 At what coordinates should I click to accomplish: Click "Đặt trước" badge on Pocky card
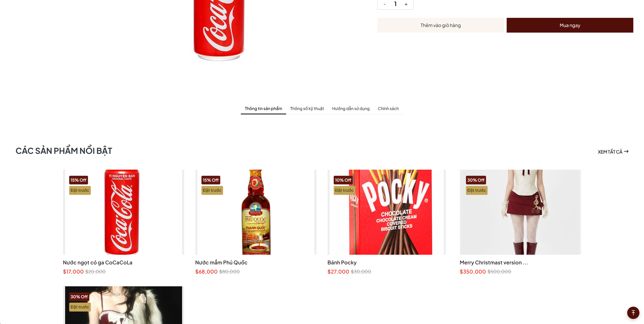tap(344, 190)
